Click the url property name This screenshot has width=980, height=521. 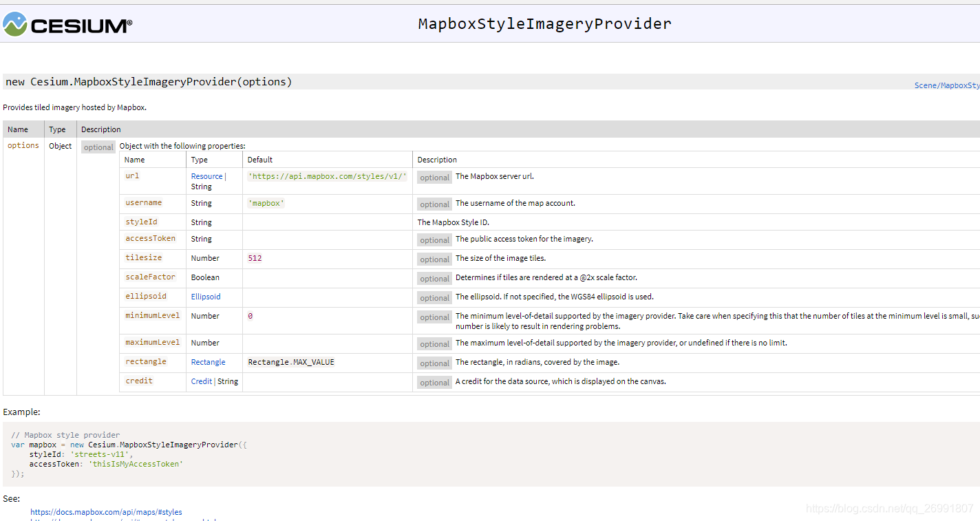point(132,176)
